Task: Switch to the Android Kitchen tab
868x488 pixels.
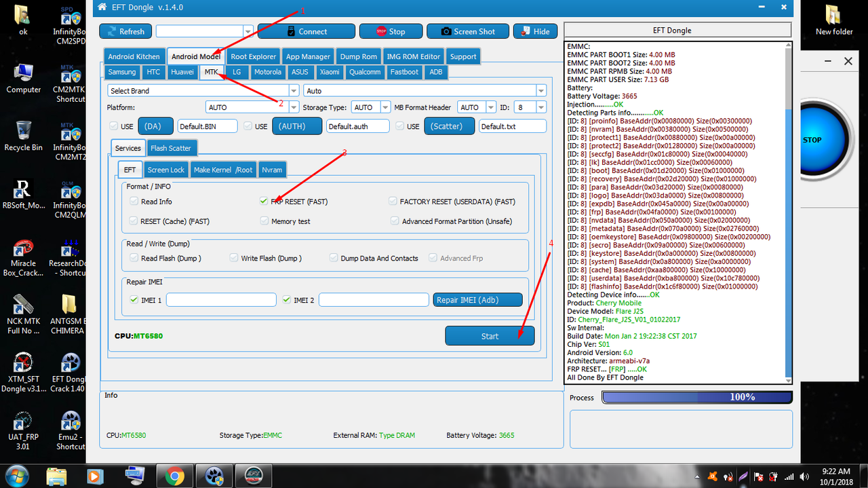Action: (x=134, y=56)
